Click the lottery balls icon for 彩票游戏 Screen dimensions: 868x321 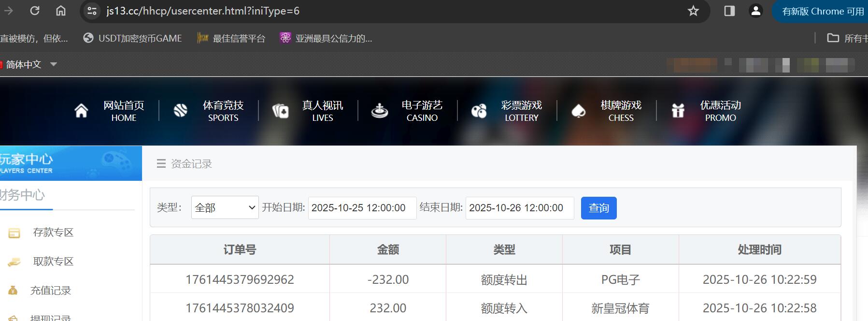pyautogui.click(x=479, y=111)
